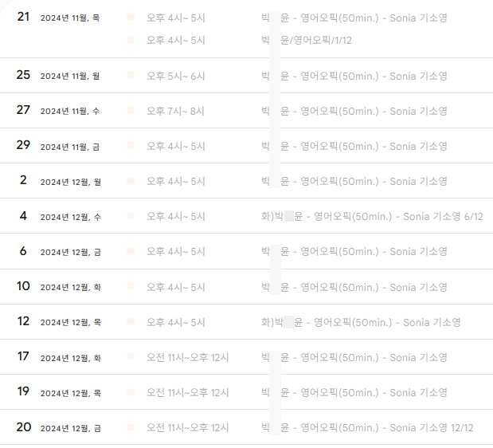Click the color dot of the November 25 event
Viewport: 493px width, 448px height.
[131, 75]
